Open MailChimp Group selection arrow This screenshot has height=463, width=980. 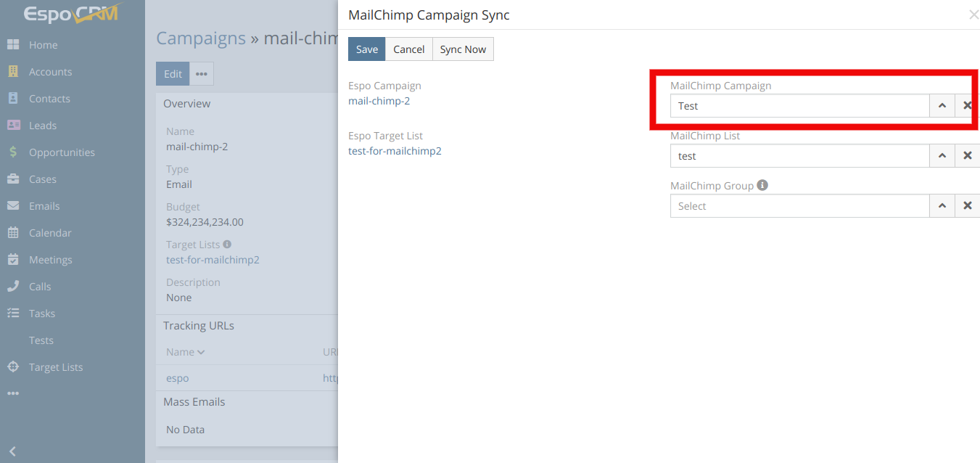(942, 206)
